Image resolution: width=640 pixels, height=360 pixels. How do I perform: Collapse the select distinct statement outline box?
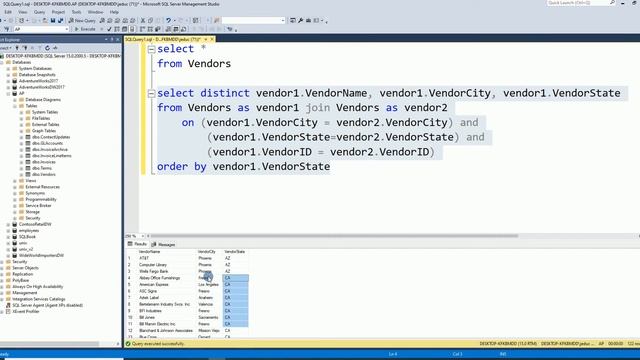coord(151,93)
